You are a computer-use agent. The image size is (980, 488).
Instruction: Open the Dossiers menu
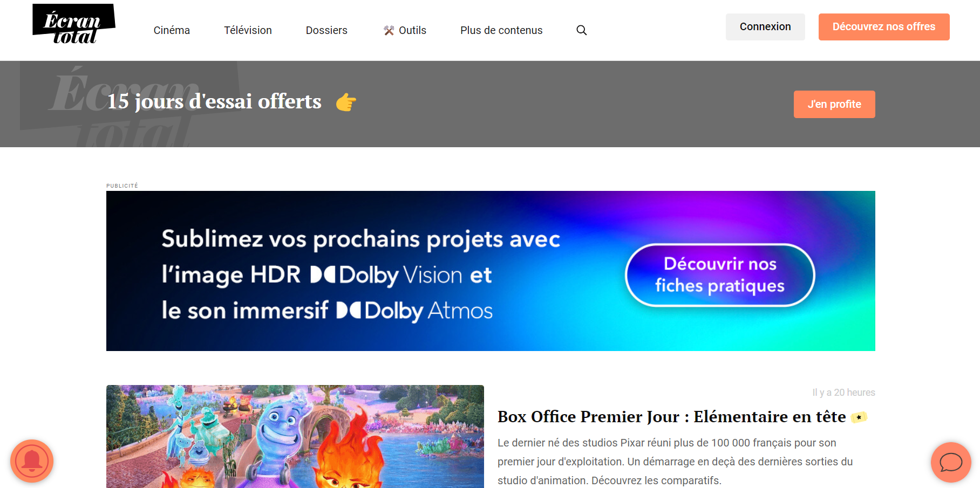click(326, 30)
